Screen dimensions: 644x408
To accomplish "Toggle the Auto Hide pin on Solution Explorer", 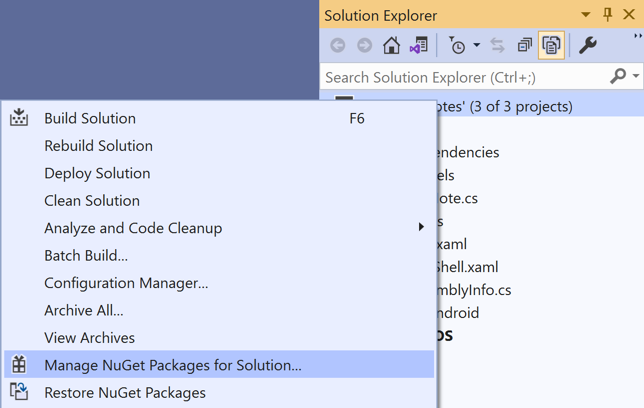I will pyautogui.click(x=607, y=15).
